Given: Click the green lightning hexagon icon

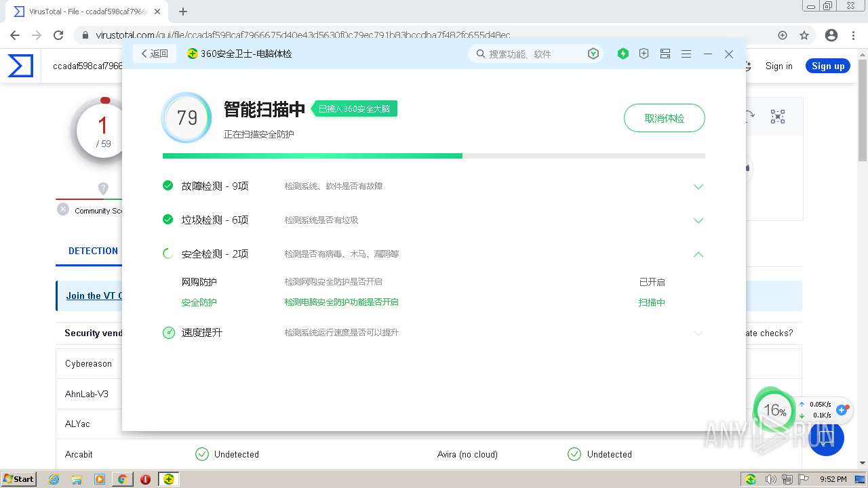Looking at the screenshot, I should [623, 54].
